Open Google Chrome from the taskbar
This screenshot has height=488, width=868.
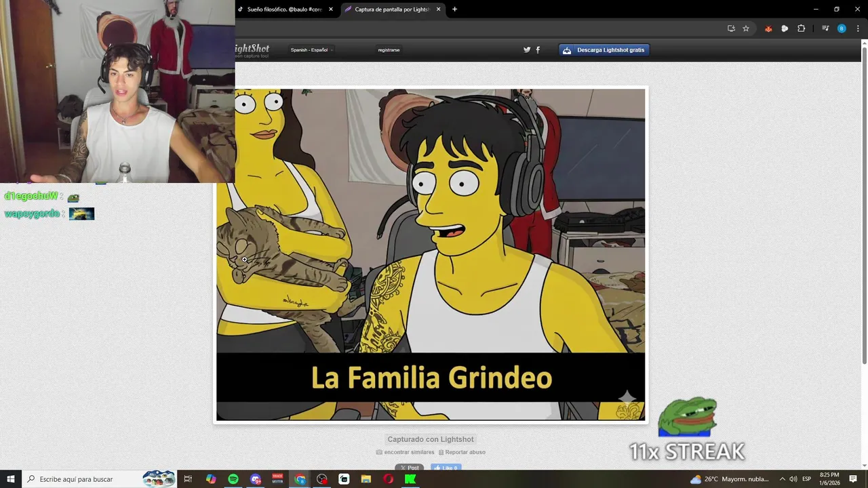point(300,479)
